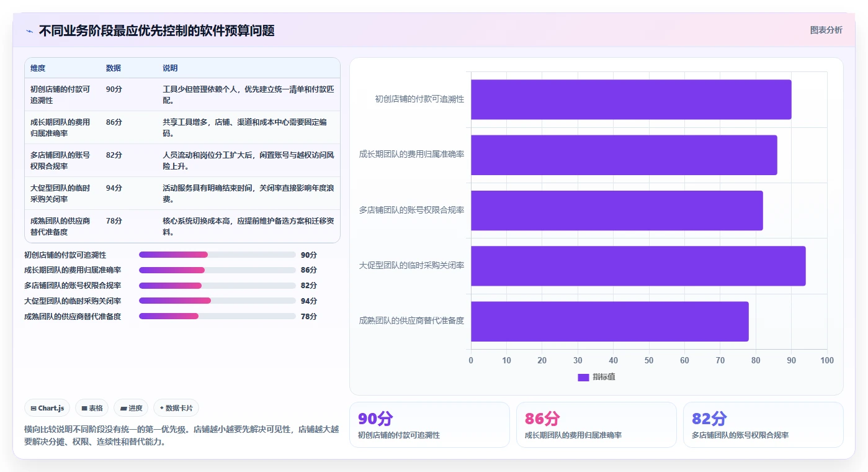Select the 进度 tag chip
Image resolution: width=868 pixels, height=472 pixels.
(x=132, y=408)
